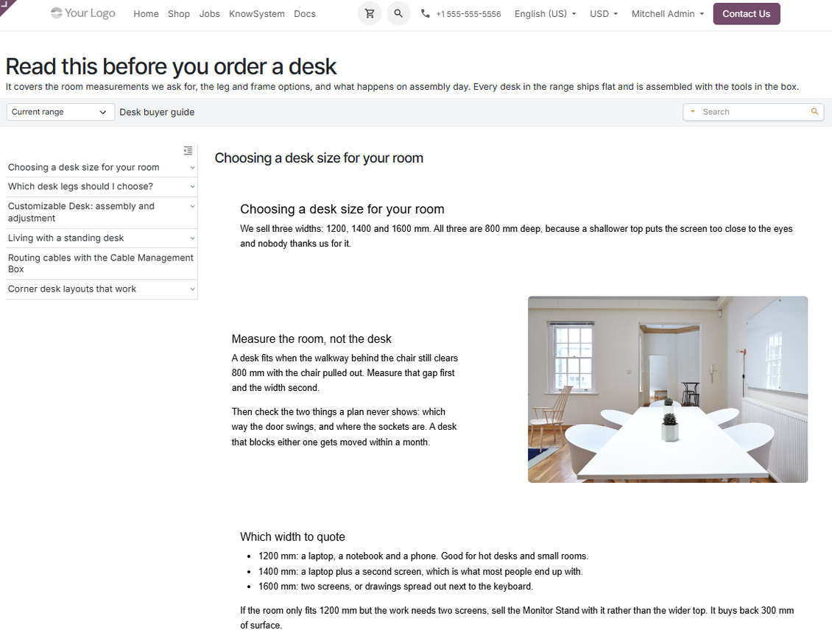Click the corner edit ribbon icon

(7, 7)
